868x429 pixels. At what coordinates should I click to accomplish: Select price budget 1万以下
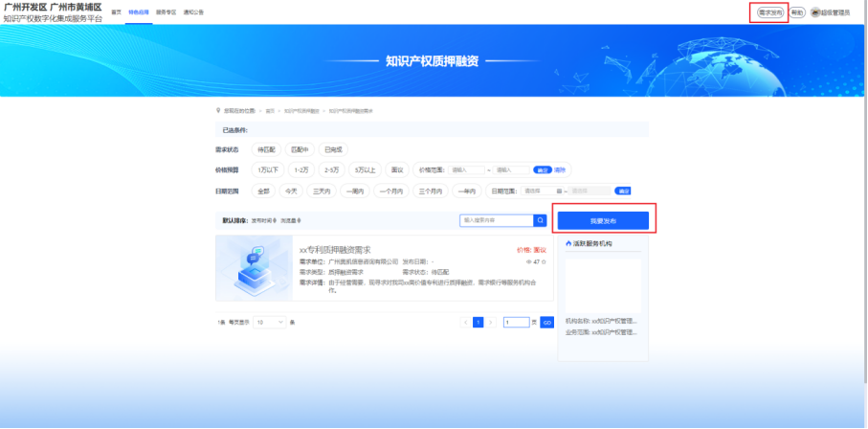(268, 169)
